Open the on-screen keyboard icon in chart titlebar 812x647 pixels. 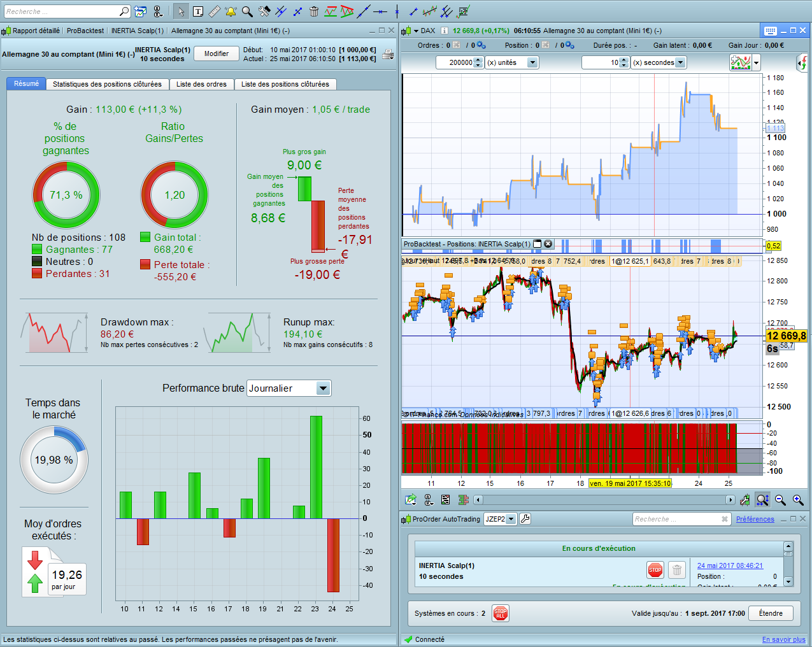pos(770,31)
